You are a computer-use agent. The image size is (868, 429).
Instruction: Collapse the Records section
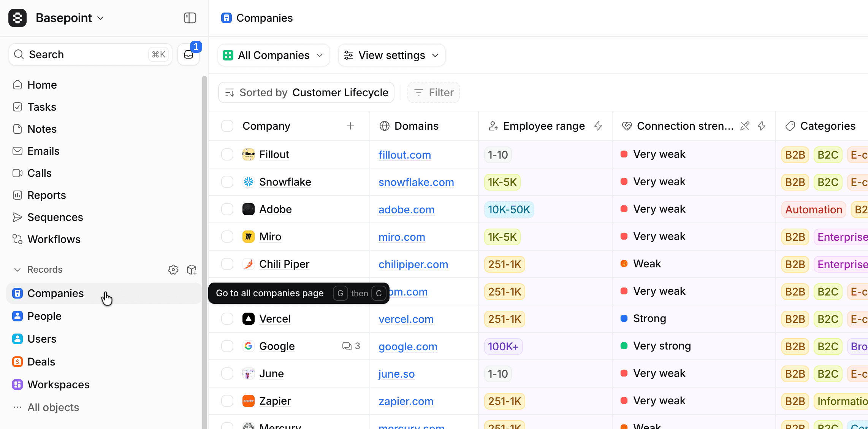tap(17, 270)
